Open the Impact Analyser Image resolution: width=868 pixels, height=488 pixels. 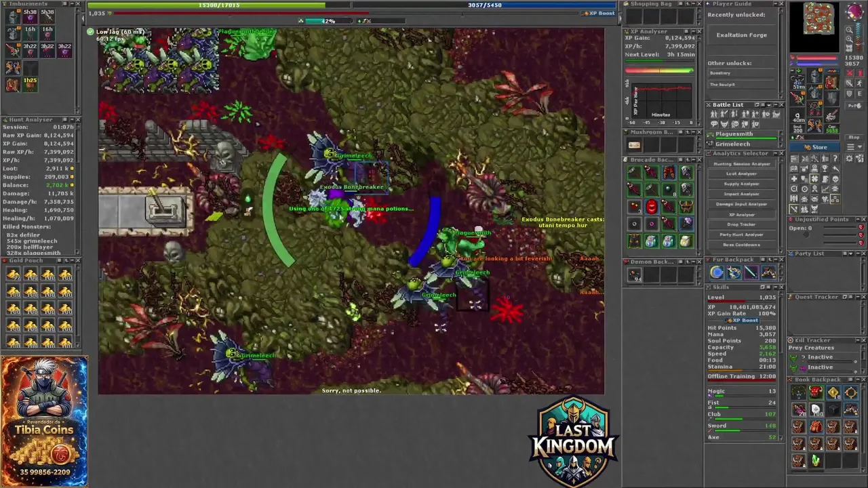[742, 194]
